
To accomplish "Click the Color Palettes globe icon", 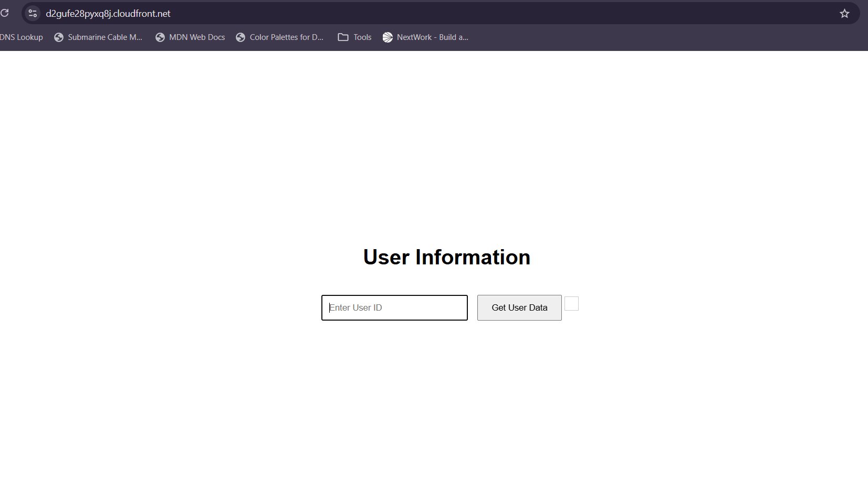I will (x=240, y=37).
